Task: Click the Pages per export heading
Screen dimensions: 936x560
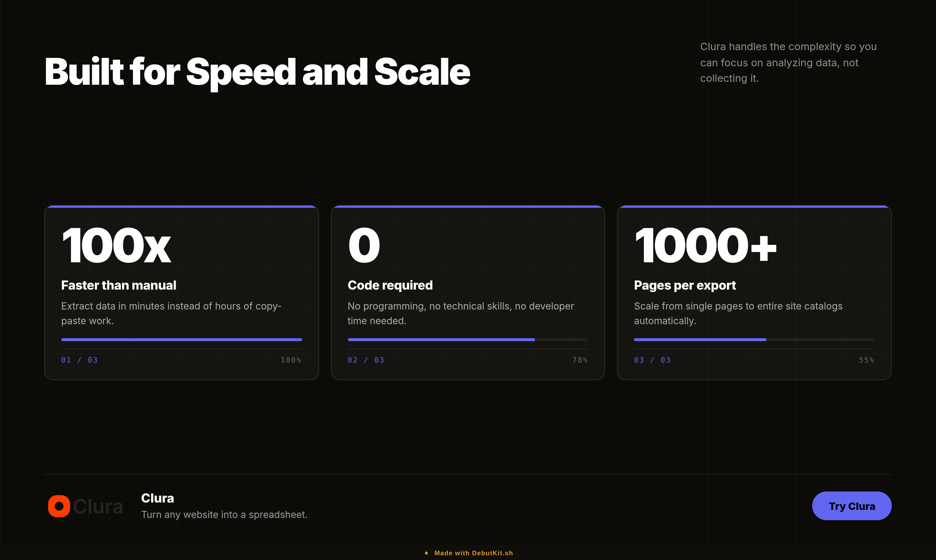Action: (685, 286)
